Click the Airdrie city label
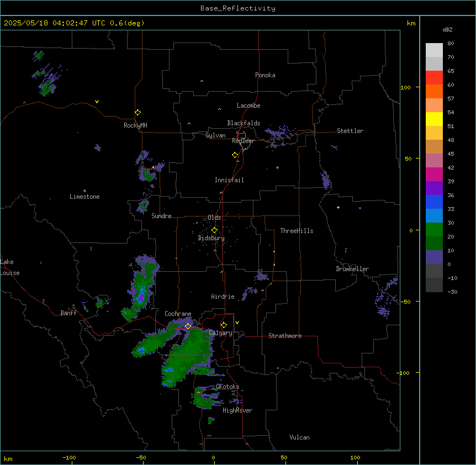 (223, 297)
